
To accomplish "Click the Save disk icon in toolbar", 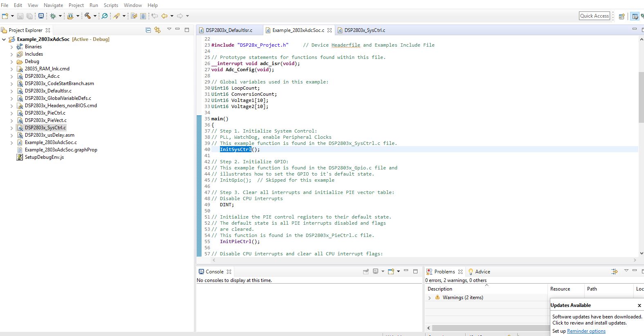I will (20, 16).
